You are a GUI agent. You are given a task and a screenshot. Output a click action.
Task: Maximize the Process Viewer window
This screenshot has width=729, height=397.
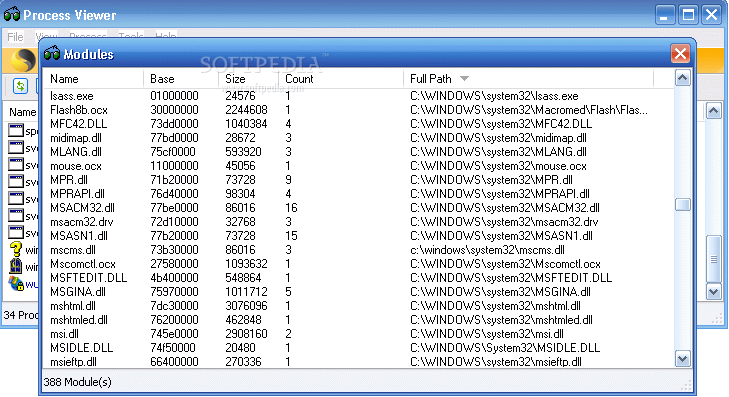click(688, 15)
